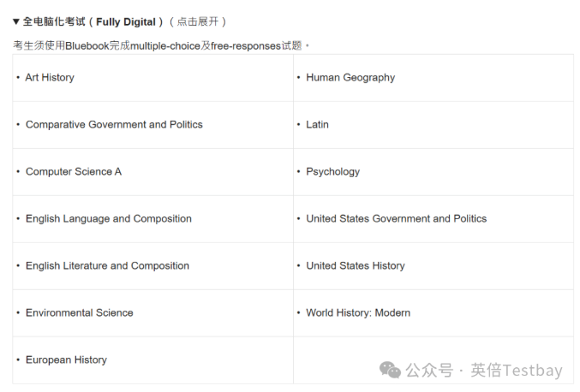This screenshot has width=580, height=392.
Task: Pick Environmental Science from the list
Action: [80, 313]
